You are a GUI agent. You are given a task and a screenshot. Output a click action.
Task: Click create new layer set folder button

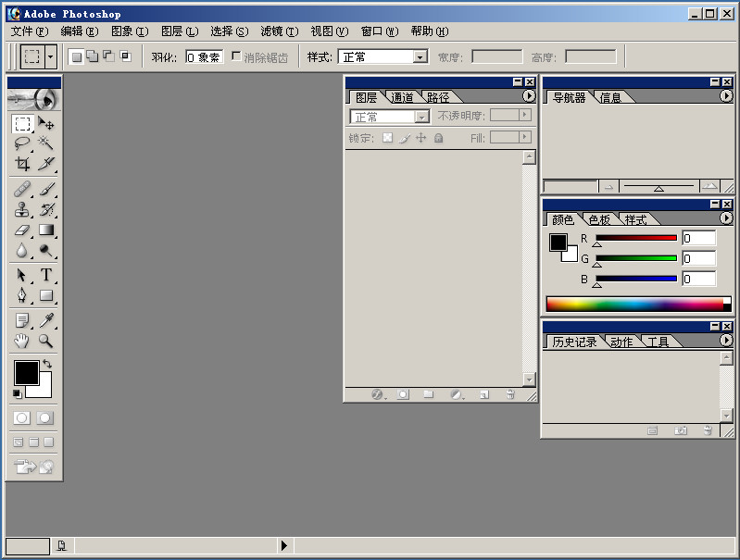[x=429, y=394]
